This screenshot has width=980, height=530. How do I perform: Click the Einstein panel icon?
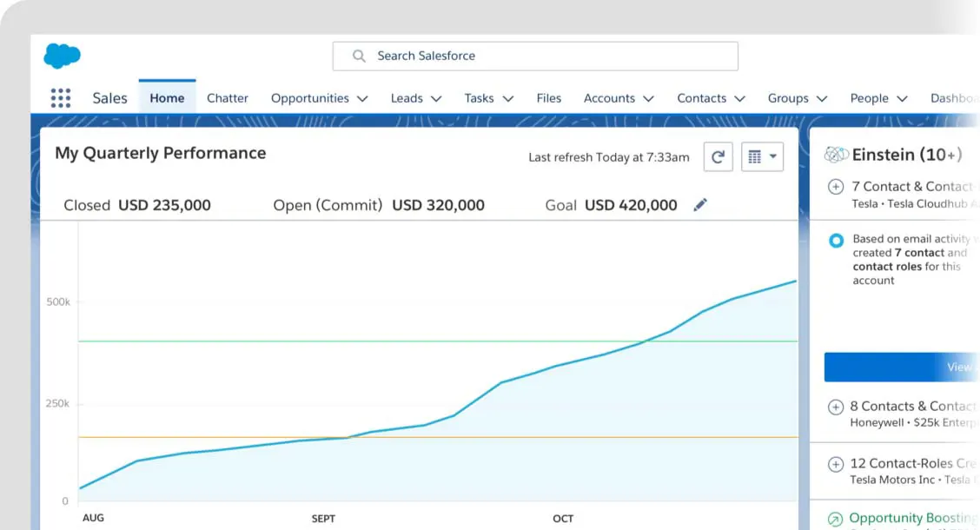[x=836, y=154]
